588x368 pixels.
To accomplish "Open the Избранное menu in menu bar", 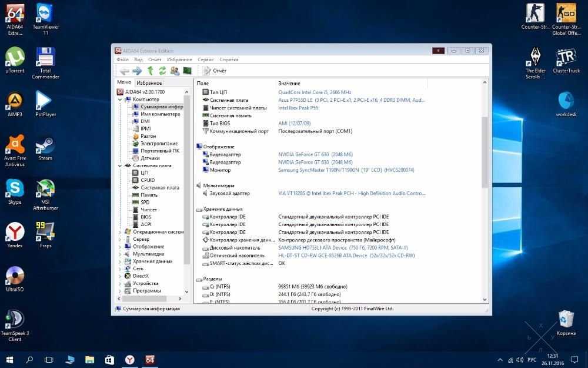I will pyautogui.click(x=179, y=59).
